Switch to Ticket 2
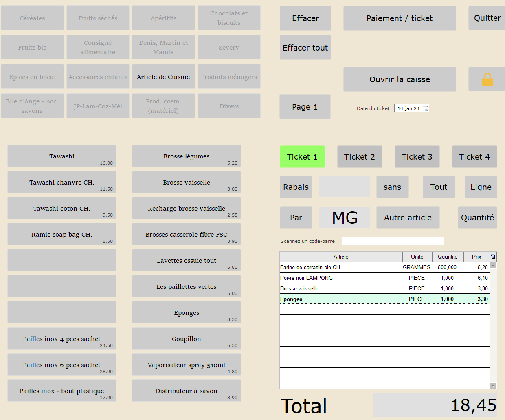 (x=360, y=157)
